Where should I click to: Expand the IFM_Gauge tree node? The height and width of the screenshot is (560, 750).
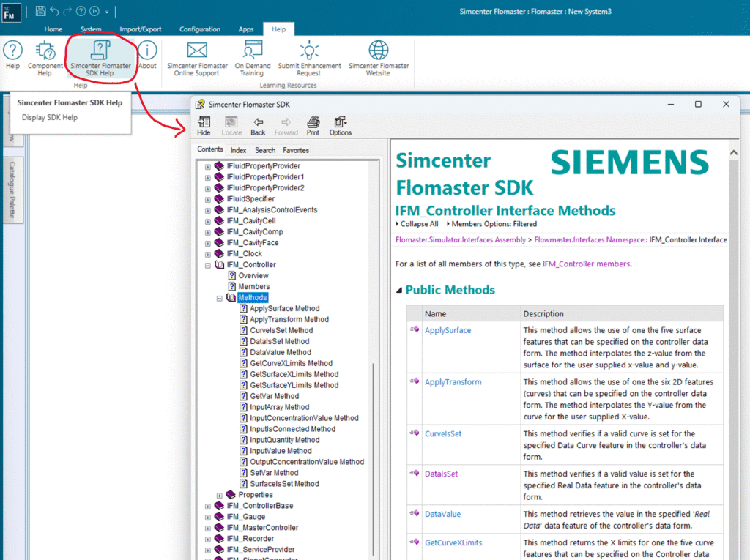pos(207,518)
